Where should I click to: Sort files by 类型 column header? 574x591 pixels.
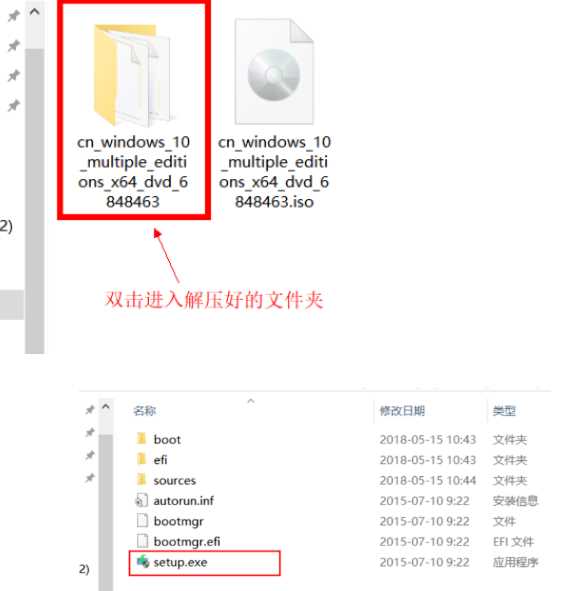504,410
